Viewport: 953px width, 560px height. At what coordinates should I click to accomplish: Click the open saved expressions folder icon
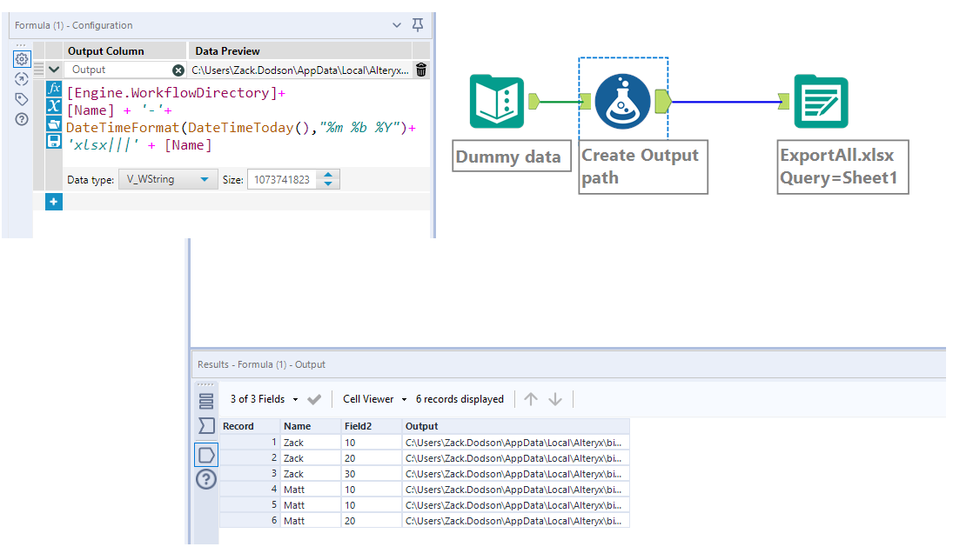(x=54, y=123)
